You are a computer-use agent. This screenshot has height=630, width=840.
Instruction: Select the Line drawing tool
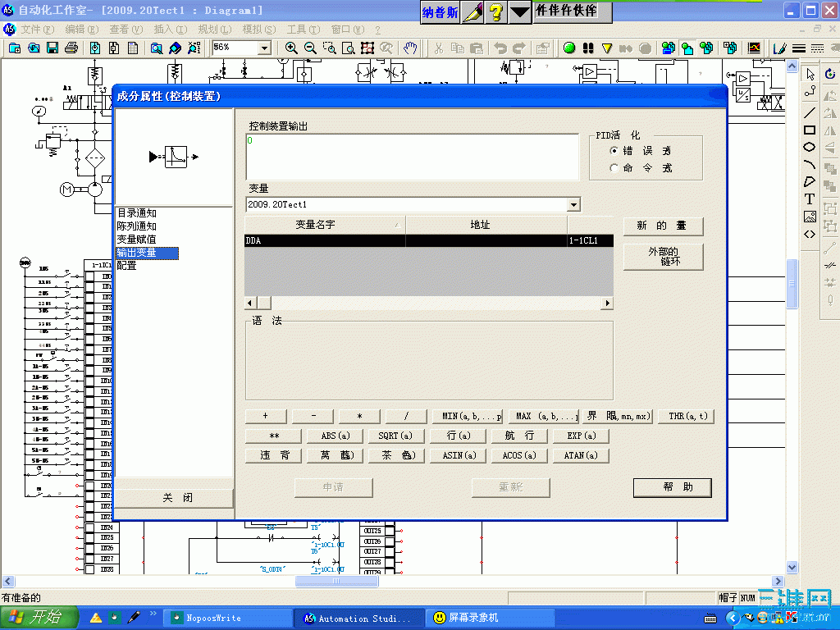tap(808, 113)
